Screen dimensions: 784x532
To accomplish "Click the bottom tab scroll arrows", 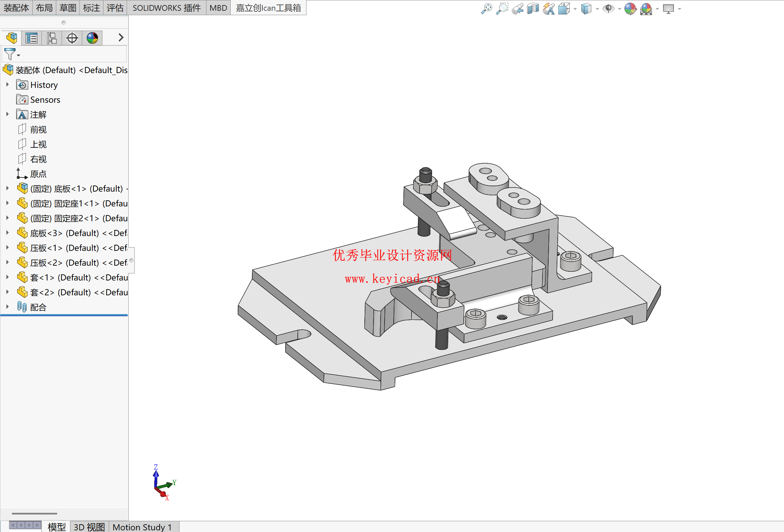I will (25, 525).
